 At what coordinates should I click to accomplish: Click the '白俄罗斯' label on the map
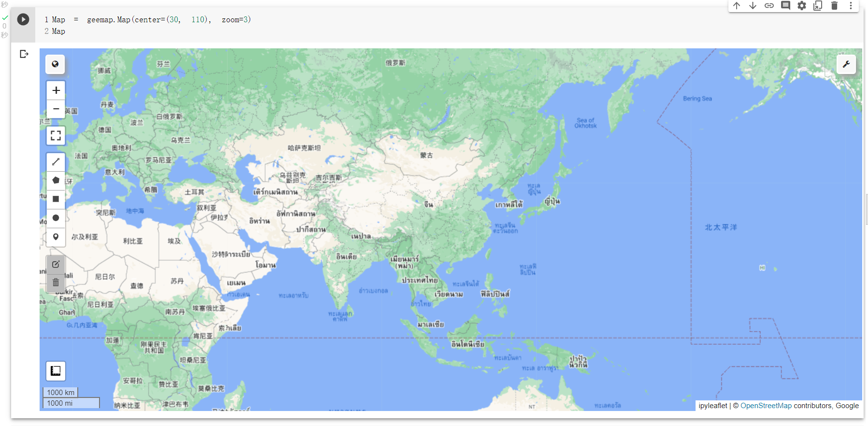click(x=170, y=117)
